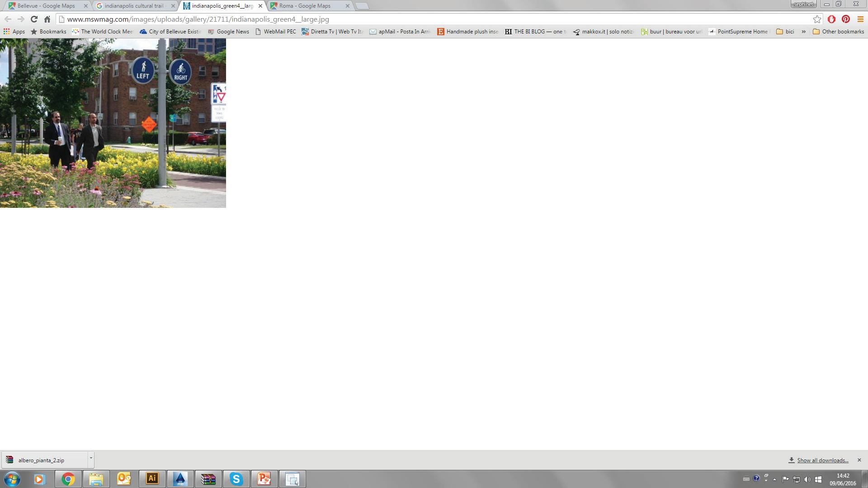Expand hidden bookmarks overflow chevron
Viewport: 868px width, 488px height.
pos(803,32)
